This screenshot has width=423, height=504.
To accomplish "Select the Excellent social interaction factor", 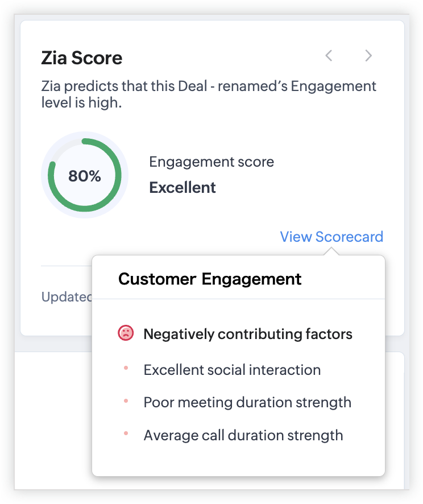I will click(x=232, y=370).
